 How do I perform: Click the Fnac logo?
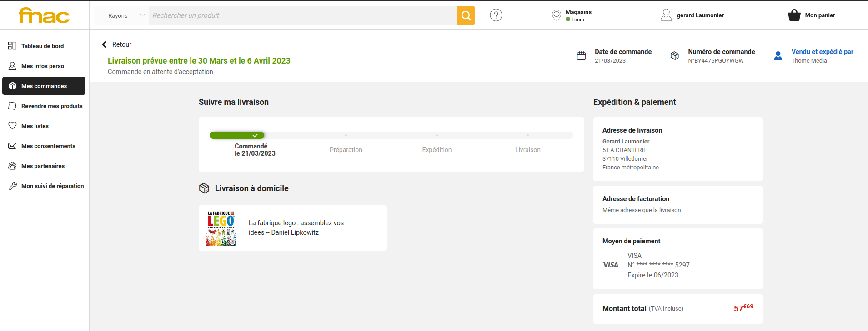(44, 15)
